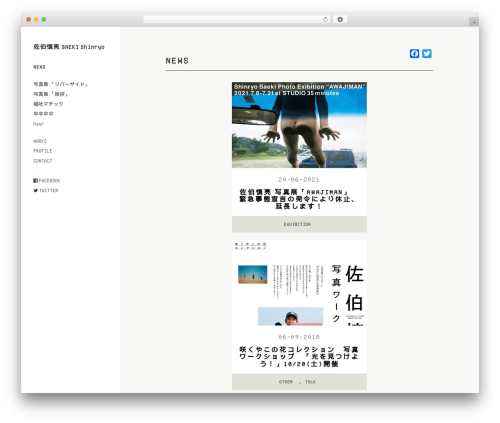
Task: Open the 咲くやこの花コレクション post title
Action: 299,357
